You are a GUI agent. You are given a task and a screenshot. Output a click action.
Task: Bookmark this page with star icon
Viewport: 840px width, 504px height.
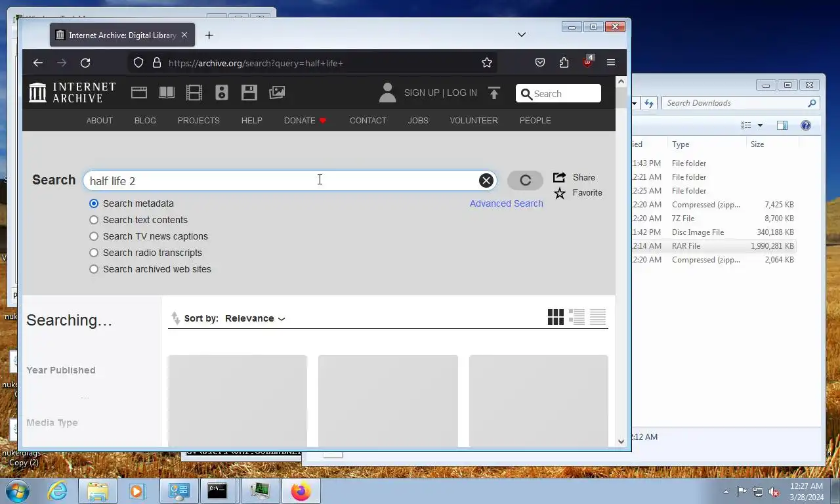point(487,63)
